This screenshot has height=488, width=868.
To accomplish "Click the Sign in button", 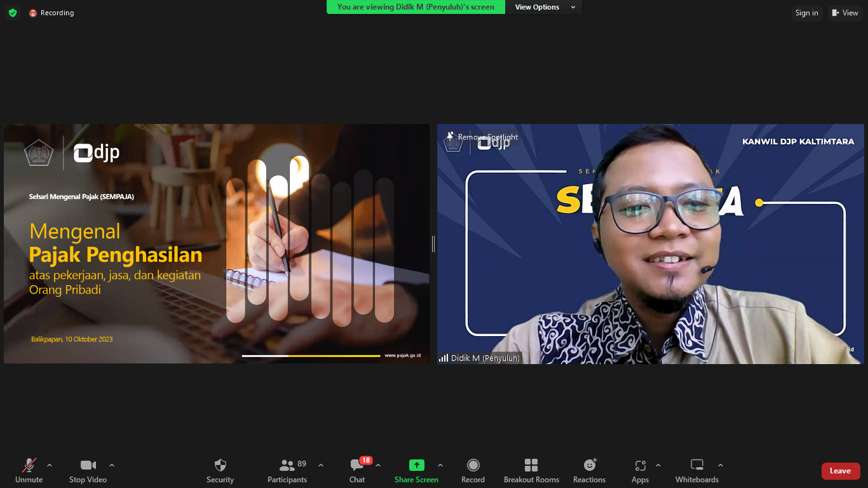I will click(x=806, y=13).
